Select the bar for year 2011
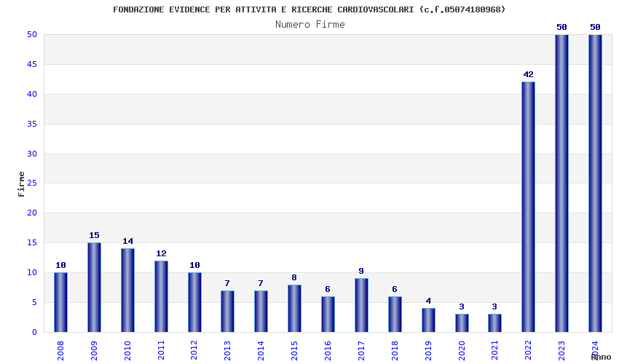Image resolution: width=619 pixels, height=364 pixels. pyautogui.click(x=161, y=296)
